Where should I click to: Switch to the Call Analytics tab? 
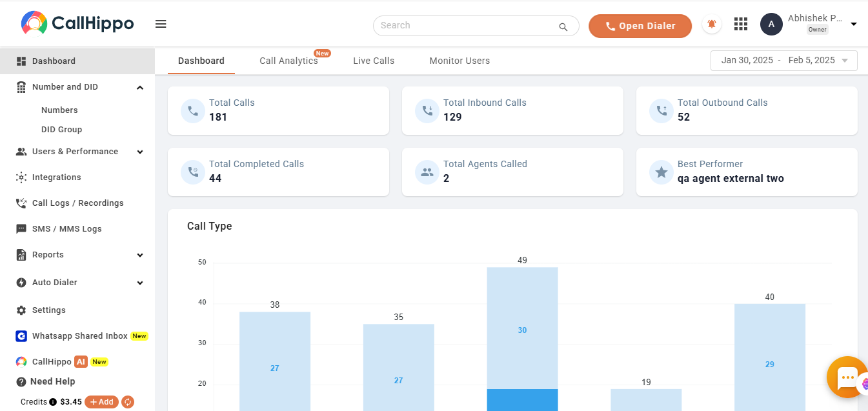(288, 61)
